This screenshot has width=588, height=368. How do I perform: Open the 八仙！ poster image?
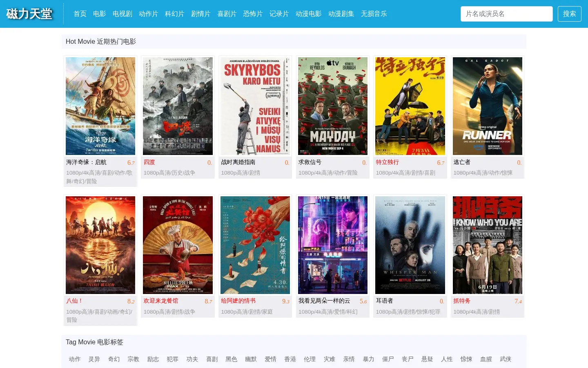(100, 245)
